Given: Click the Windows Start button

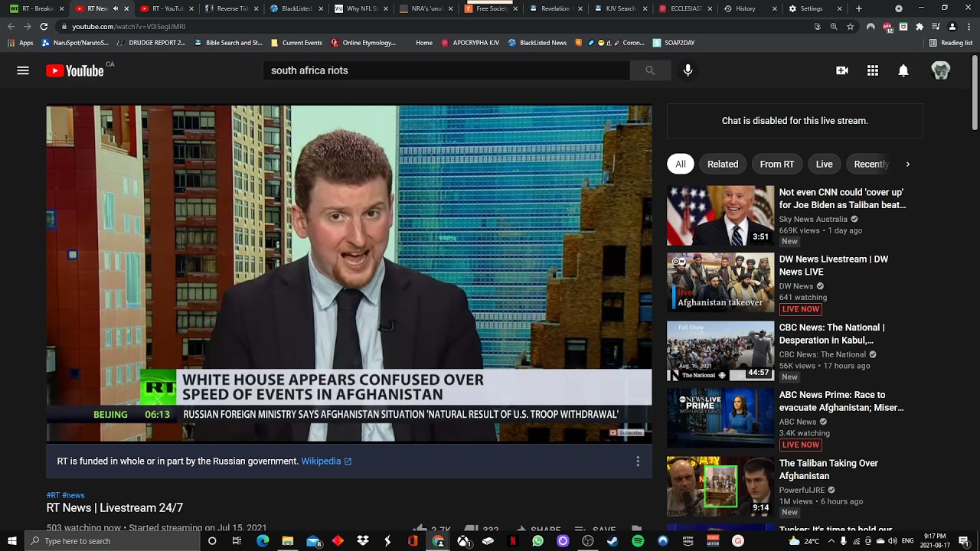Looking at the screenshot, I should [11, 541].
